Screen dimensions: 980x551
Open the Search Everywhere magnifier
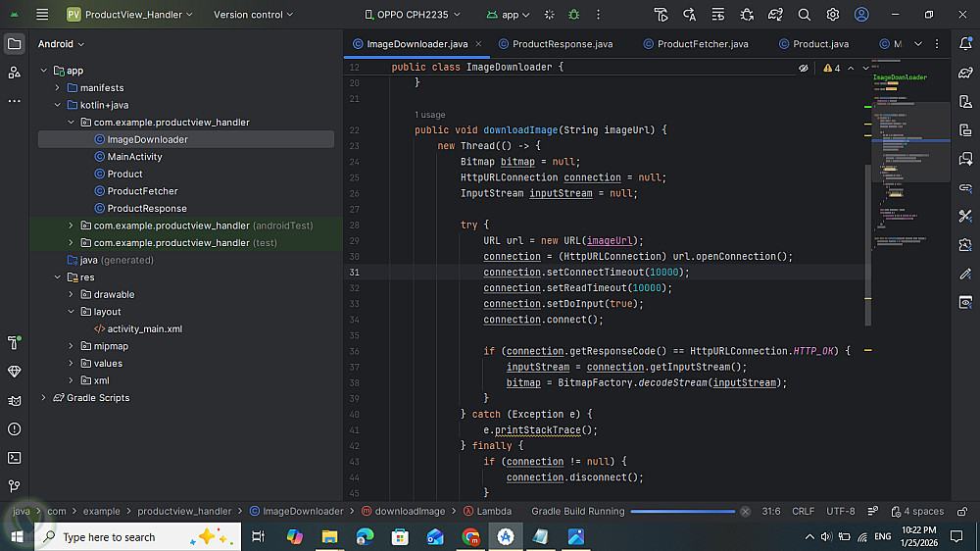[804, 15]
